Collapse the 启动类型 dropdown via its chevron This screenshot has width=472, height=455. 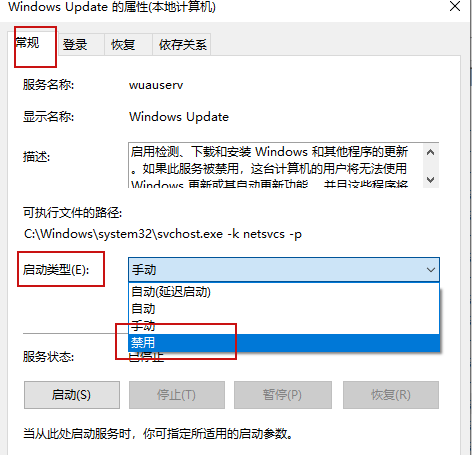(x=431, y=270)
